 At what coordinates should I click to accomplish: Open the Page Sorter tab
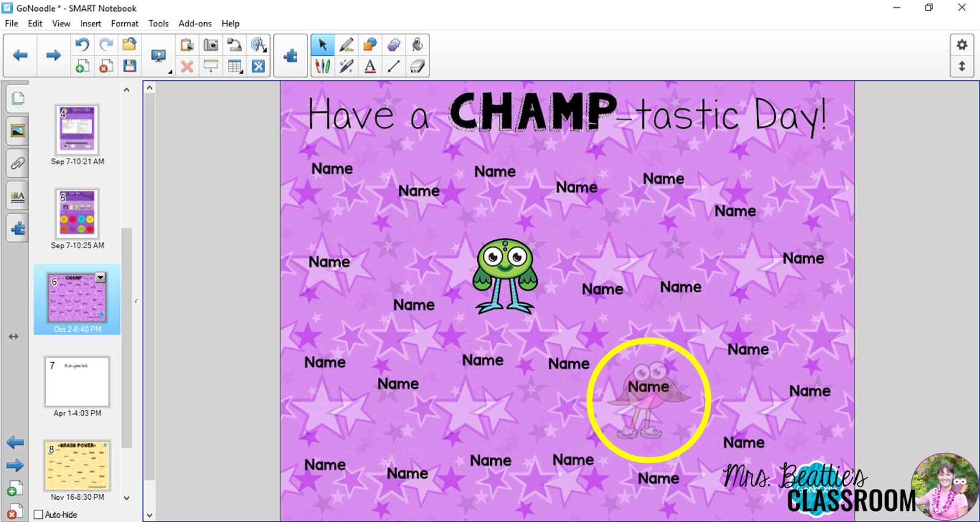[x=18, y=98]
